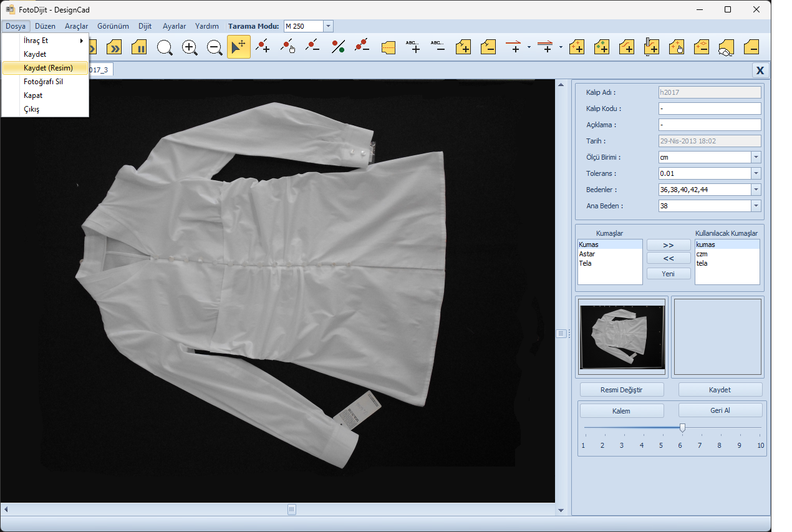
Task: Close the tab using the X button
Action: (x=760, y=70)
